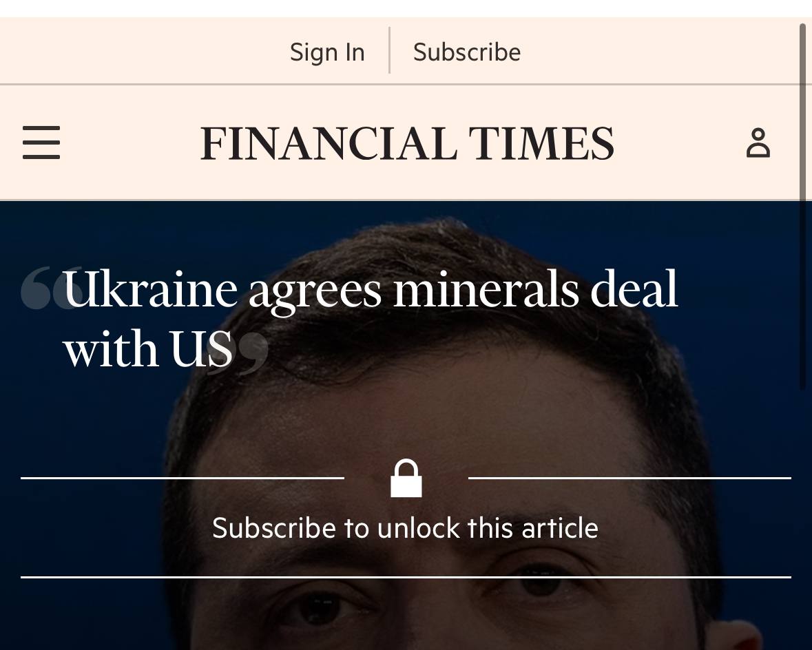This screenshot has width=812, height=650.
Task: Click the divider line left of the padlock
Action: pyautogui.click(x=183, y=478)
